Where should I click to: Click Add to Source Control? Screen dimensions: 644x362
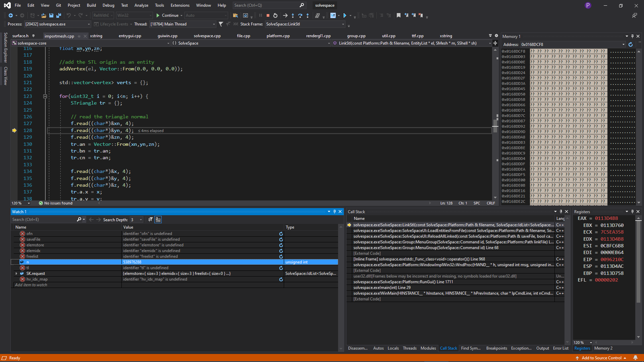click(602, 358)
